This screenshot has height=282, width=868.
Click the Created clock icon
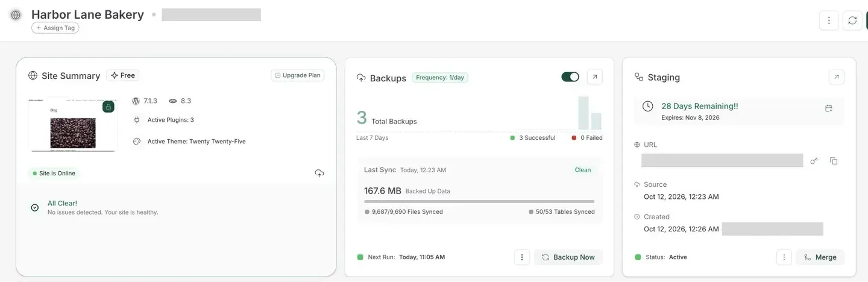point(637,217)
